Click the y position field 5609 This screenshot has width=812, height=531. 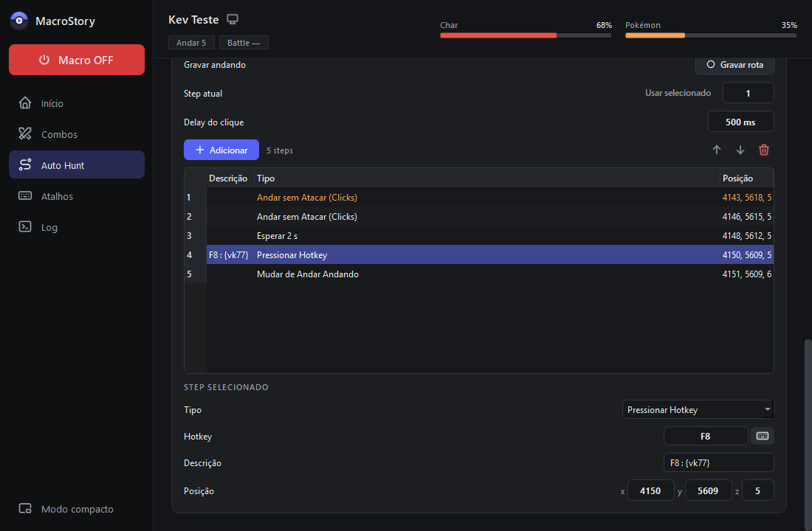708,490
